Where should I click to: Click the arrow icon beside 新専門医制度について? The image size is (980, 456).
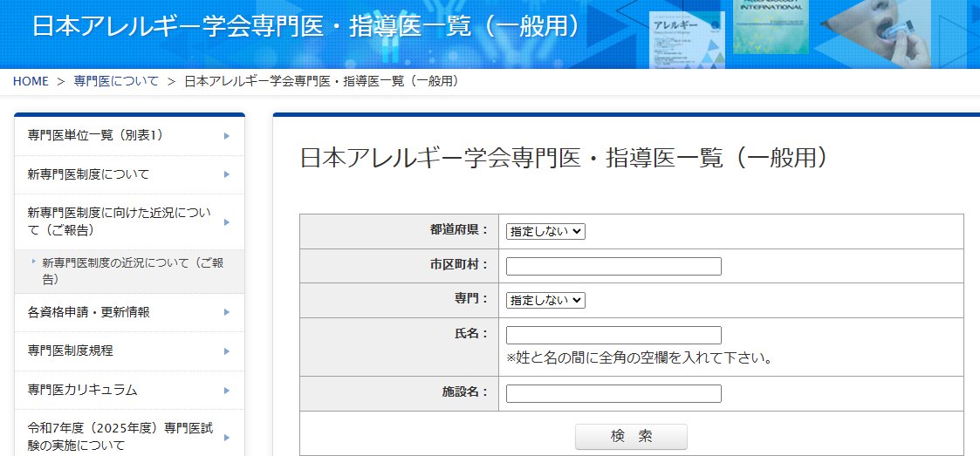pos(227,174)
